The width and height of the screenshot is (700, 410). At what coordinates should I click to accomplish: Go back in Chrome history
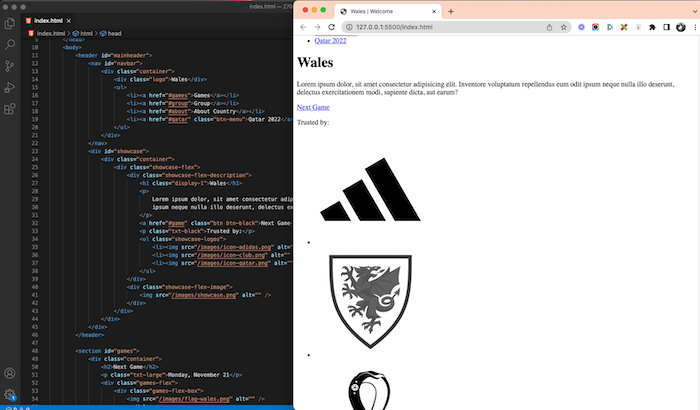(x=303, y=27)
